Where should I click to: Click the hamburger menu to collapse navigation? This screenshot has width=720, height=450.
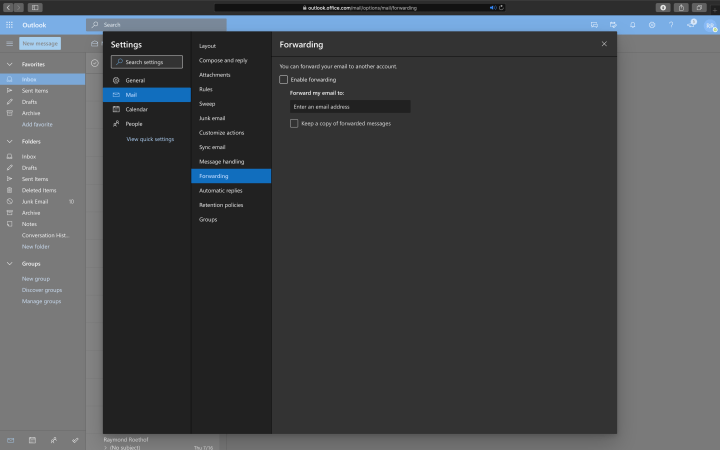[x=9, y=43]
